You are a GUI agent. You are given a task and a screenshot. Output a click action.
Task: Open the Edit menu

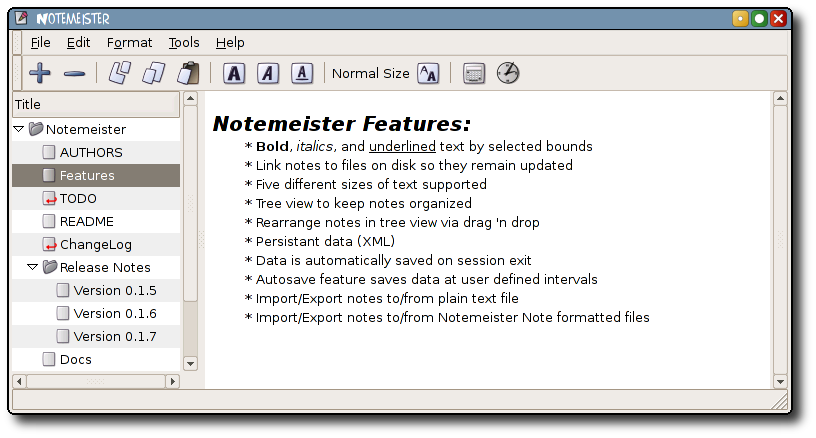[79, 43]
